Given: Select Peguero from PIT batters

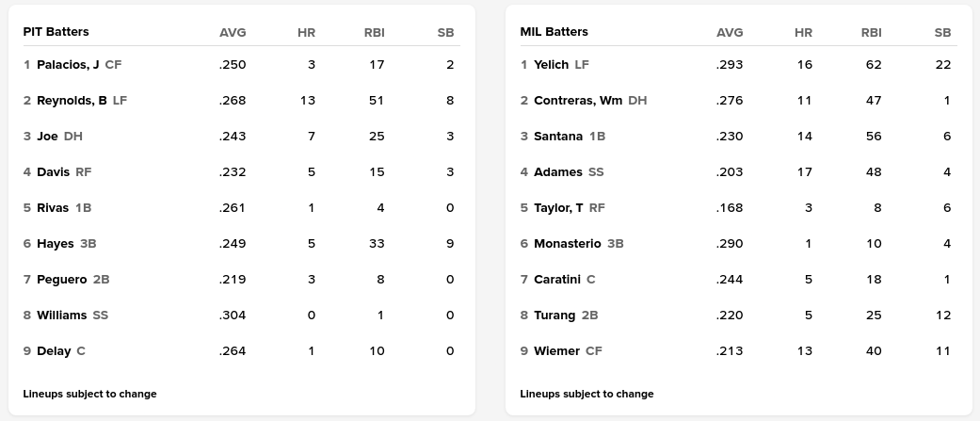Looking at the screenshot, I should (x=61, y=280).
